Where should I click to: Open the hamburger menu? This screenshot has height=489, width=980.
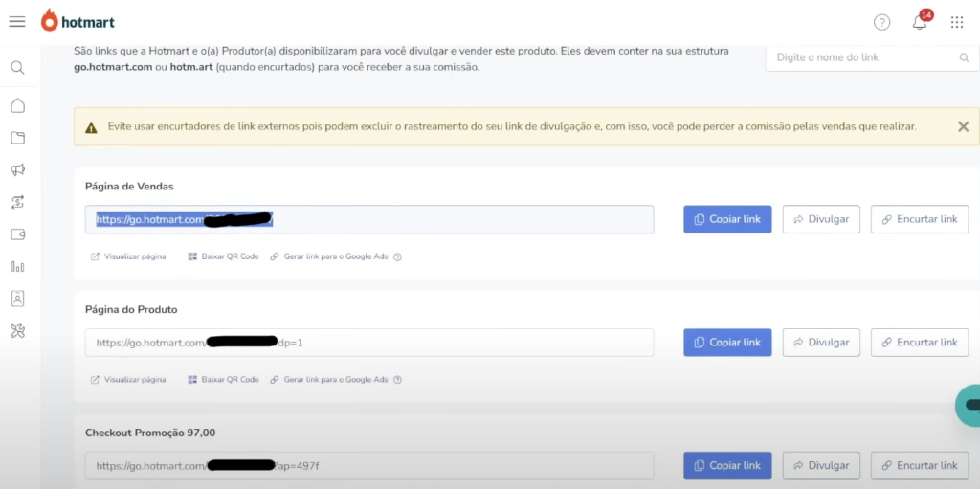(17, 22)
